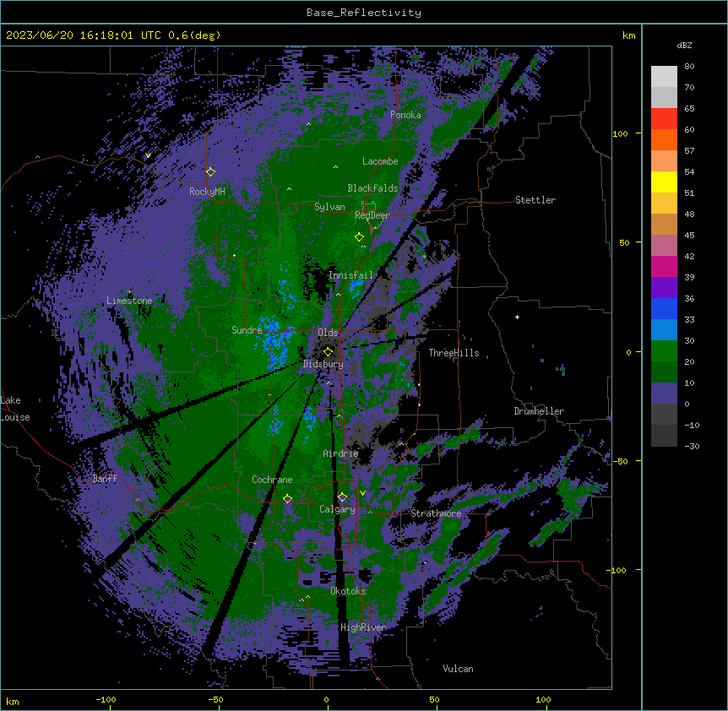Click the red 60 dBZ legend swatch
Image resolution: width=728 pixels, height=711 pixels.
coord(664,118)
